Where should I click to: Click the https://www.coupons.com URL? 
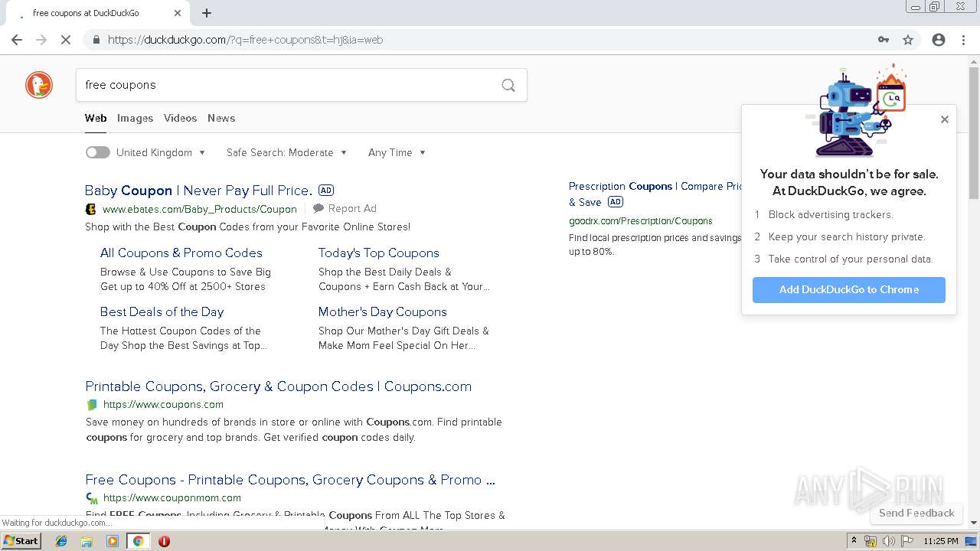[x=163, y=405]
